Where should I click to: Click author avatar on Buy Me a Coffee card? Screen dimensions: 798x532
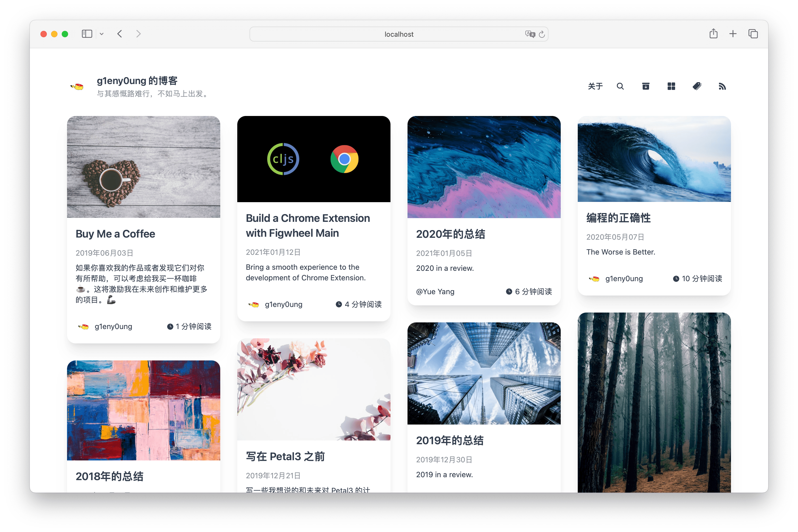(x=84, y=327)
